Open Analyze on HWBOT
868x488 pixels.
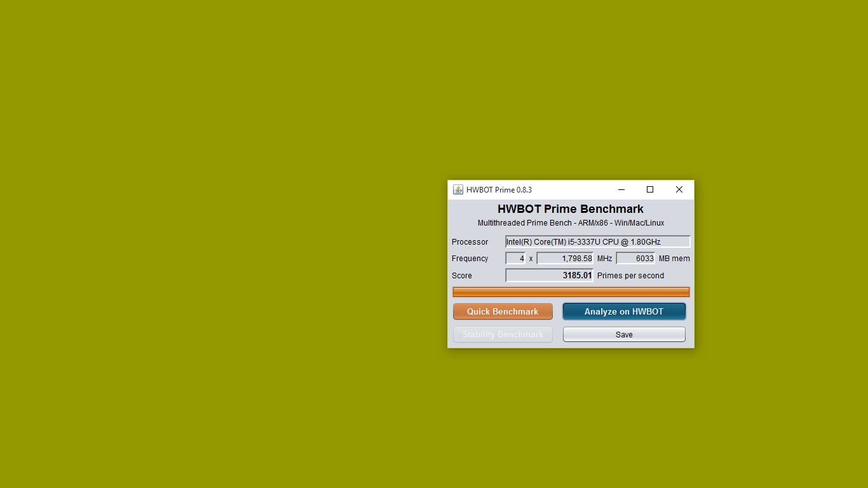624,311
